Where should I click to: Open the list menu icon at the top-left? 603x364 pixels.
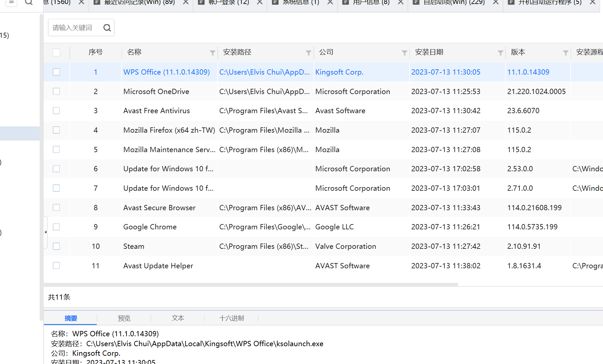12,2
